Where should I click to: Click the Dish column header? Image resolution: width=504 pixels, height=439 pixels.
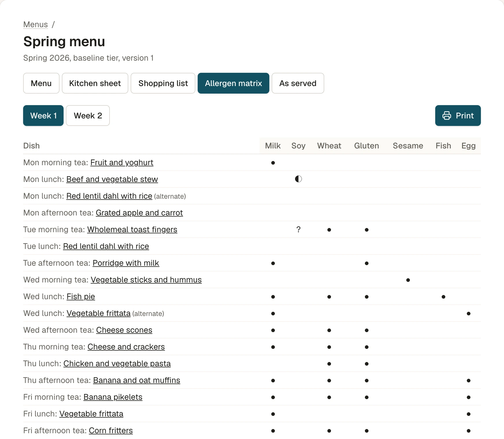tap(31, 146)
